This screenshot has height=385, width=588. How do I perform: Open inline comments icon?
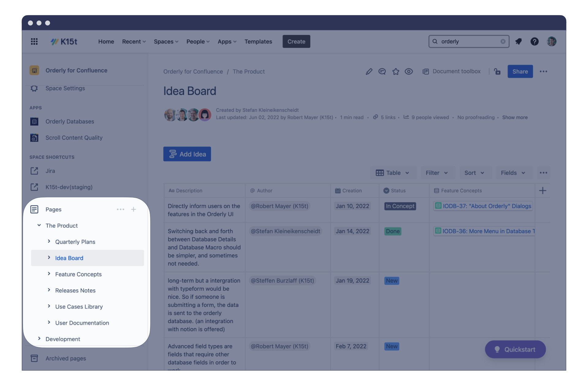click(x=382, y=71)
